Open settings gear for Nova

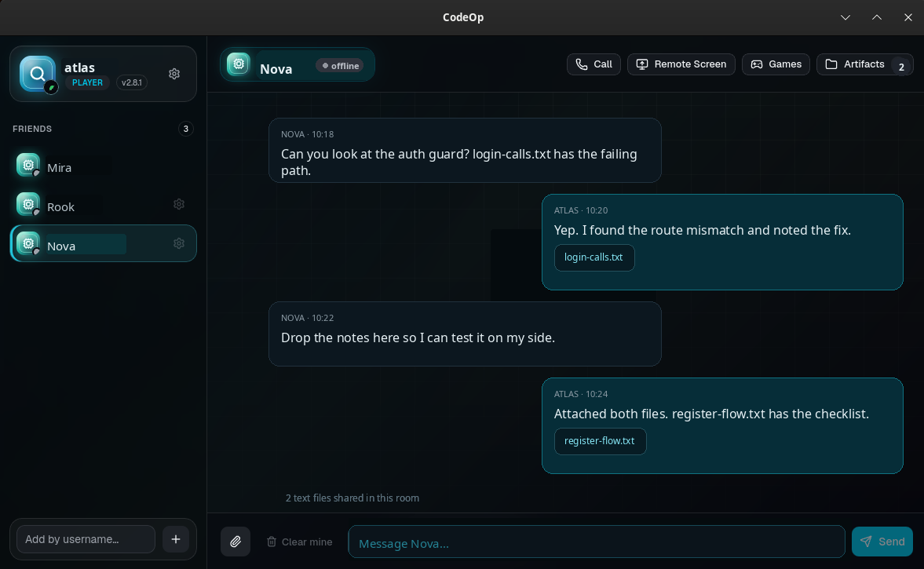point(179,243)
